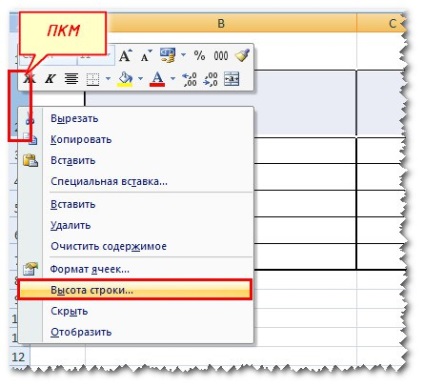Screen dimensions: 424x388
Task: Open the borders dropdown arrow
Action: (x=108, y=79)
